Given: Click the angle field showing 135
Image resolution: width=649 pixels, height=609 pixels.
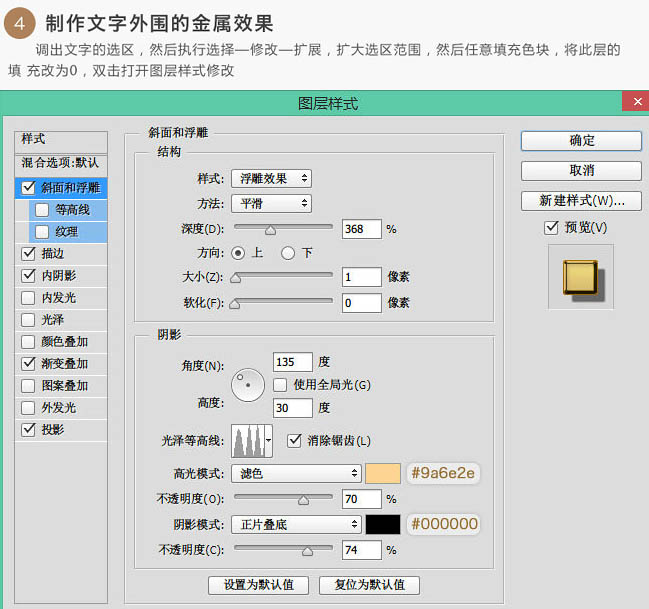Looking at the screenshot, I should 293,362.
